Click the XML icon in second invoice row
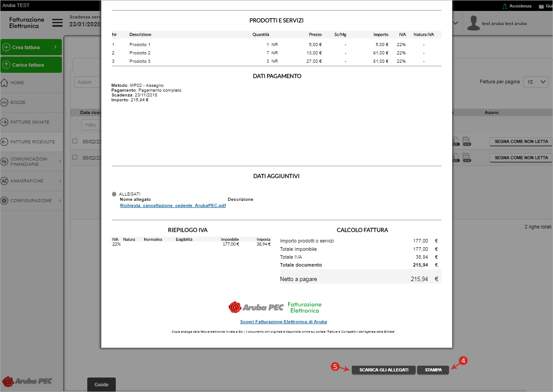This screenshot has width=553, height=392. click(x=467, y=157)
